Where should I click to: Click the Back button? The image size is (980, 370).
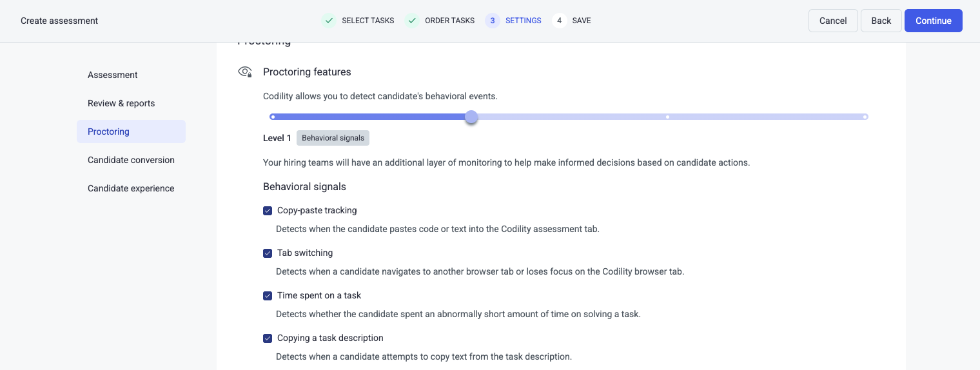point(881,21)
